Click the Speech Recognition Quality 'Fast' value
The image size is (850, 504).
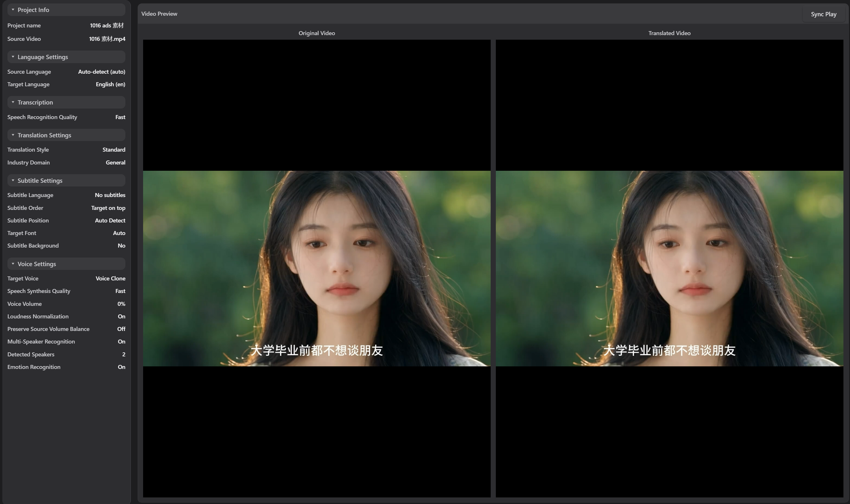pos(120,117)
